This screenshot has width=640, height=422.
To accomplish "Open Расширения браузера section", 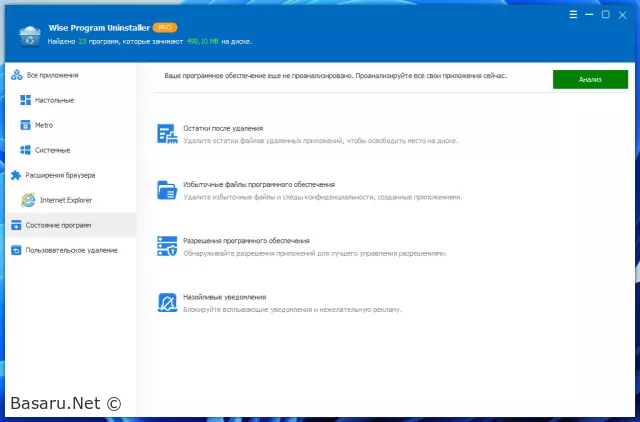I will point(71,175).
